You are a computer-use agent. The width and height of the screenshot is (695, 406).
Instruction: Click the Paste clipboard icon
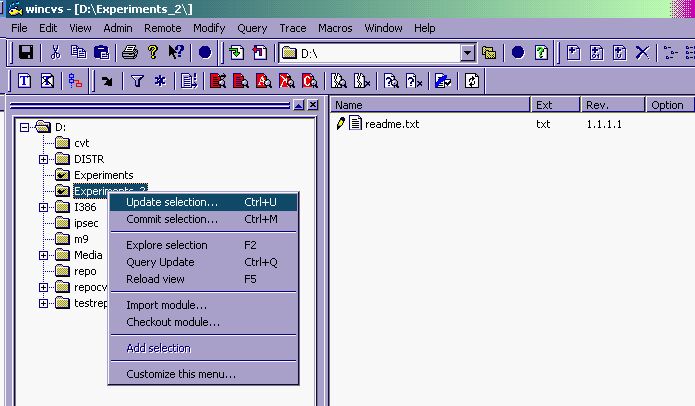pyautogui.click(x=101, y=52)
